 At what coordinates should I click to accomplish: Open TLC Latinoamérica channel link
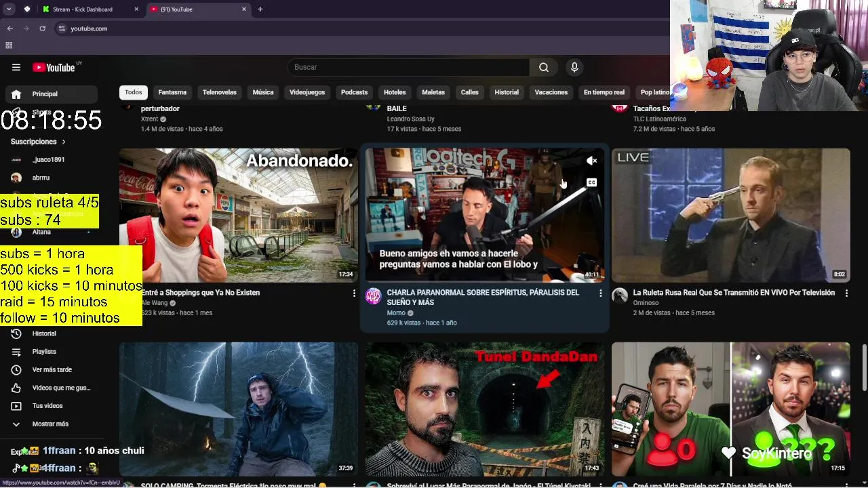coord(660,119)
